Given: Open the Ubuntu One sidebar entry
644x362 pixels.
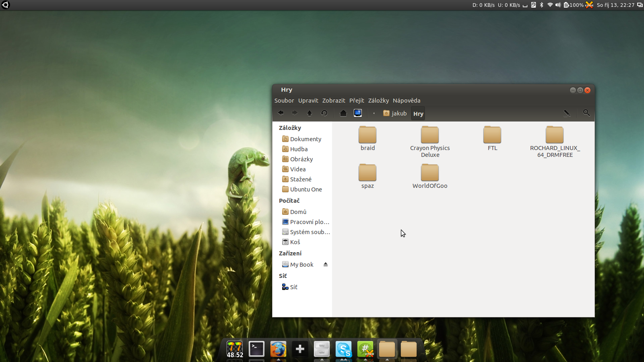Looking at the screenshot, I should [x=302, y=189].
